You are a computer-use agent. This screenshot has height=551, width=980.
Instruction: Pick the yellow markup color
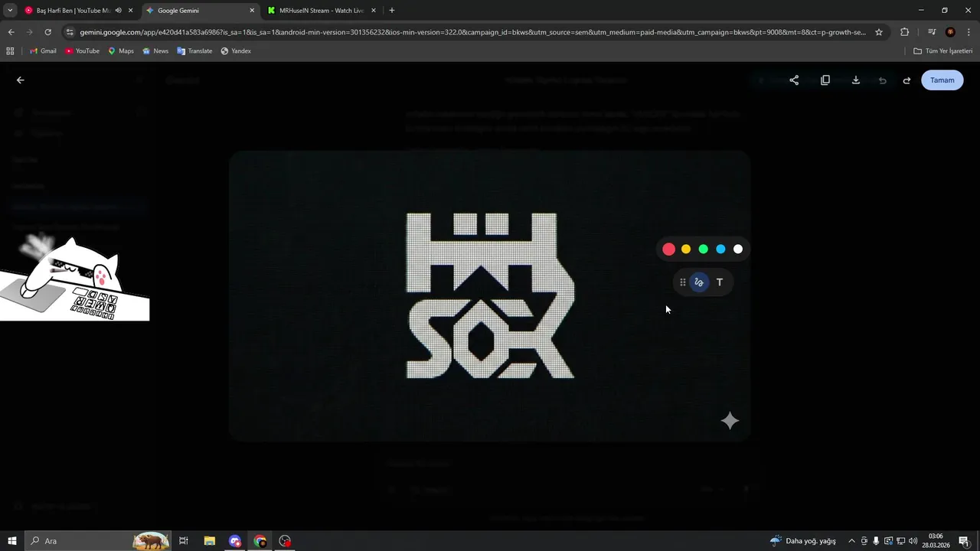[686, 249]
